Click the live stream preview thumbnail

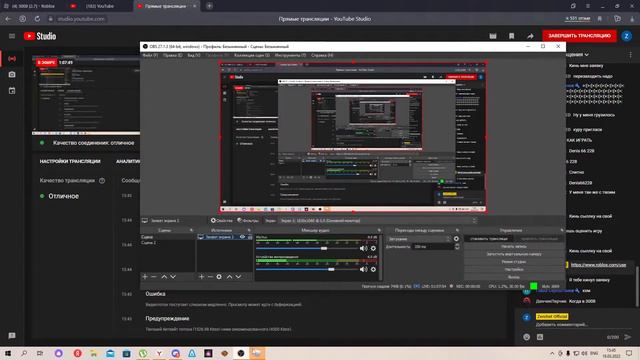86,95
